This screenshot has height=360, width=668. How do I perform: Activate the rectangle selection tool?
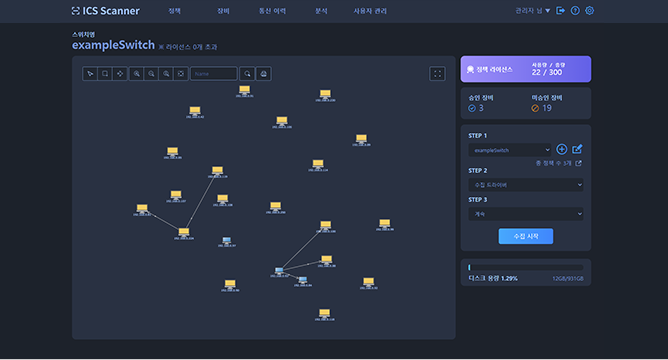(x=105, y=74)
